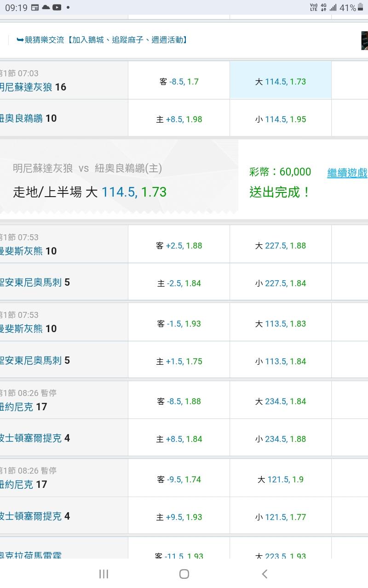
Task: Choose 客 +2.5, 1.88 for 曼斐斯灰熊
Action: click(179, 245)
